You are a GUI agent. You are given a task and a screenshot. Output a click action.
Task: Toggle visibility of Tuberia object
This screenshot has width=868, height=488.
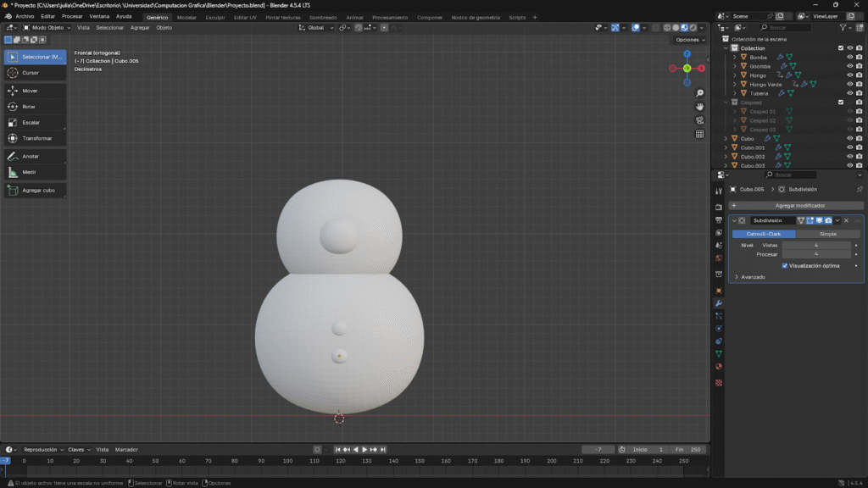[x=849, y=93]
